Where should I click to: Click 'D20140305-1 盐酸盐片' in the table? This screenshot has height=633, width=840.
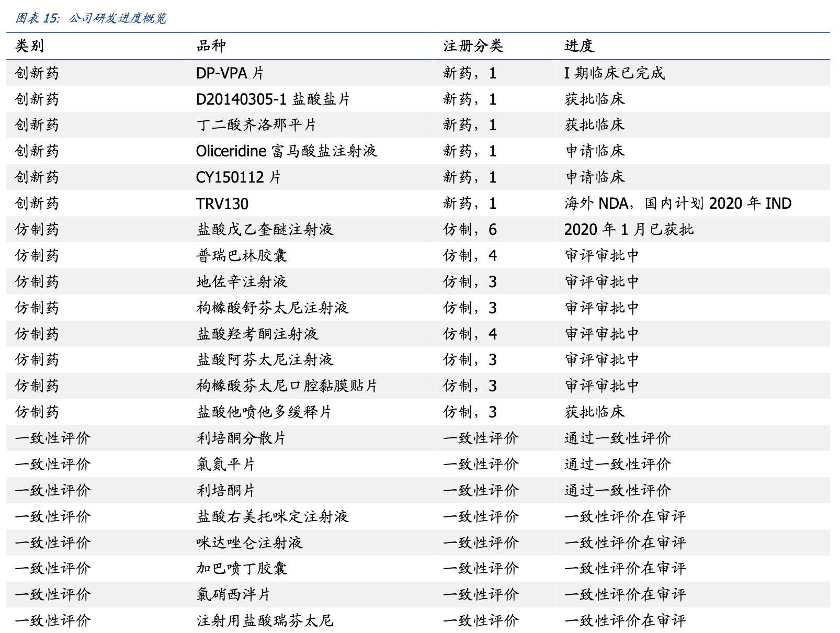point(273,99)
